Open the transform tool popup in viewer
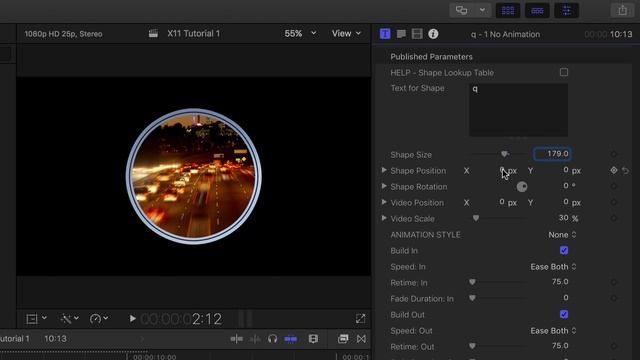The width and height of the screenshot is (640, 360). click(36, 319)
